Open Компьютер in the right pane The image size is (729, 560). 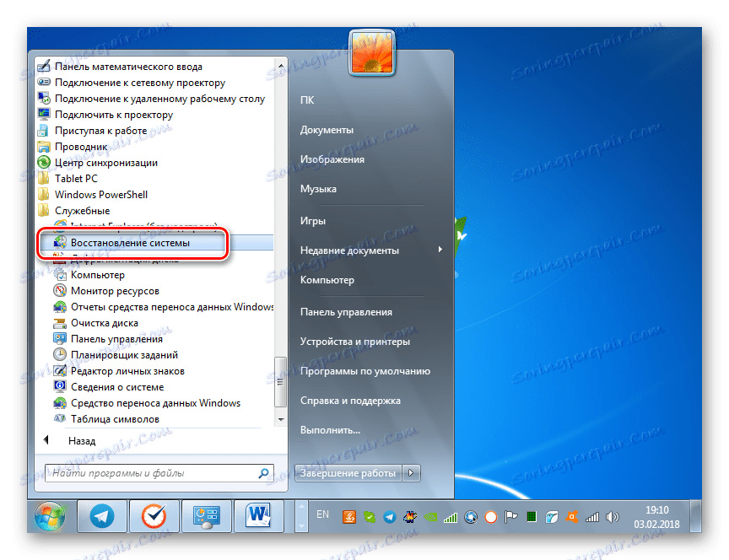[x=327, y=280]
